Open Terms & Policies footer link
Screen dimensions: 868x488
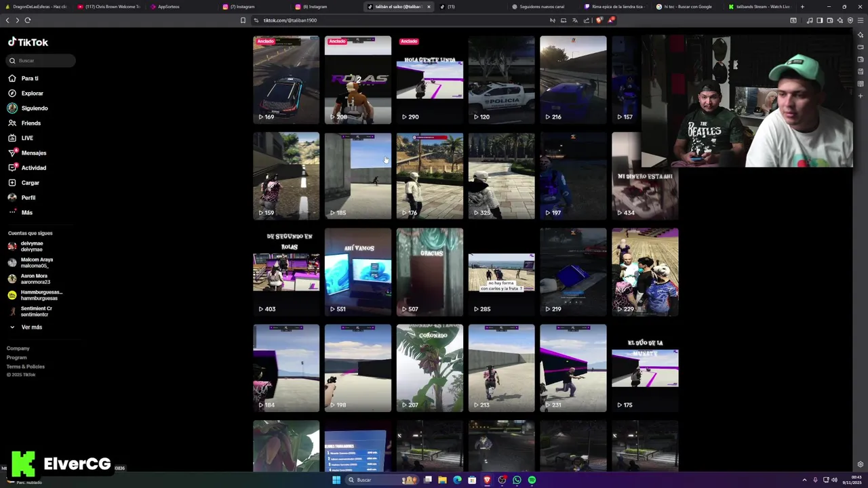pos(25,367)
